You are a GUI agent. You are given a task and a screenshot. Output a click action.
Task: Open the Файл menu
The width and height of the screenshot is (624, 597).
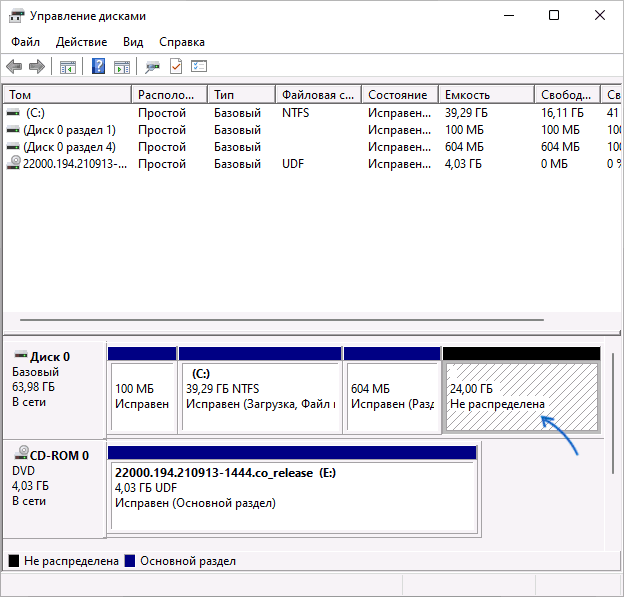coord(26,42)
